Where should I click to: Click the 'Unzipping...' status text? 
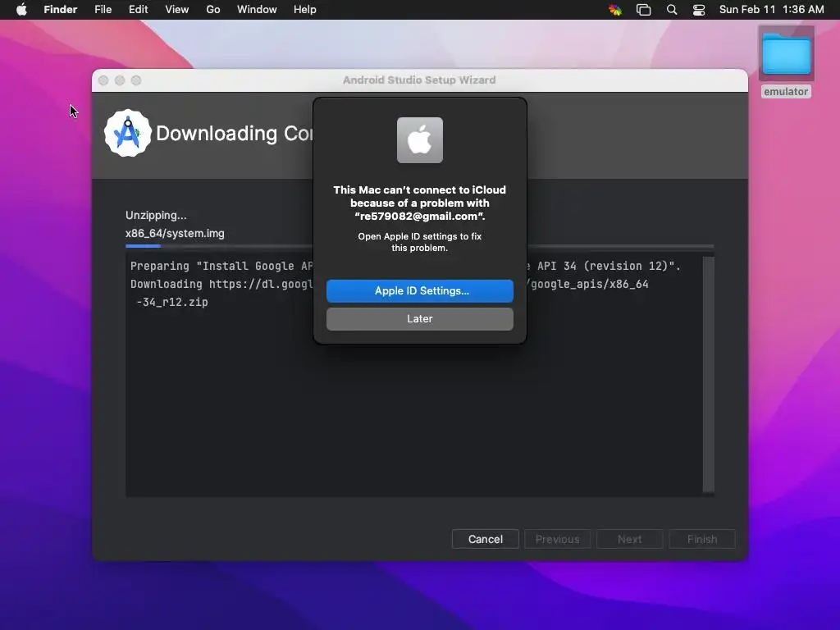[x=156, y=216]
